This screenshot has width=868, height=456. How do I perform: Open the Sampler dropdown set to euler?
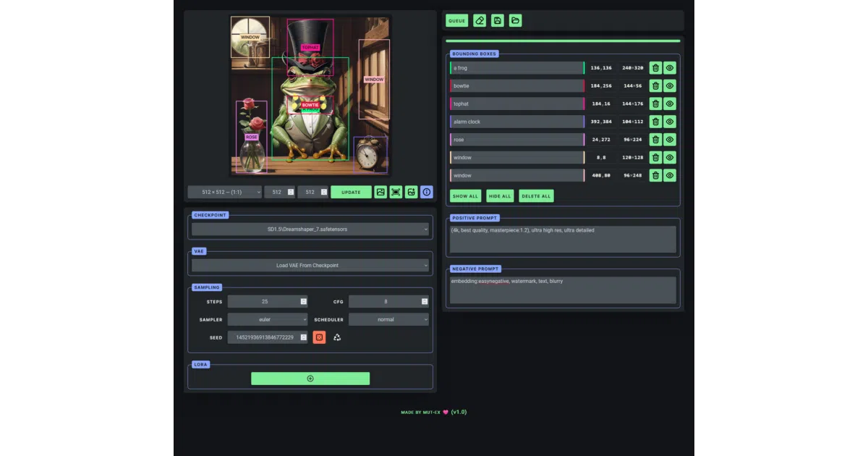pos(268,319)
